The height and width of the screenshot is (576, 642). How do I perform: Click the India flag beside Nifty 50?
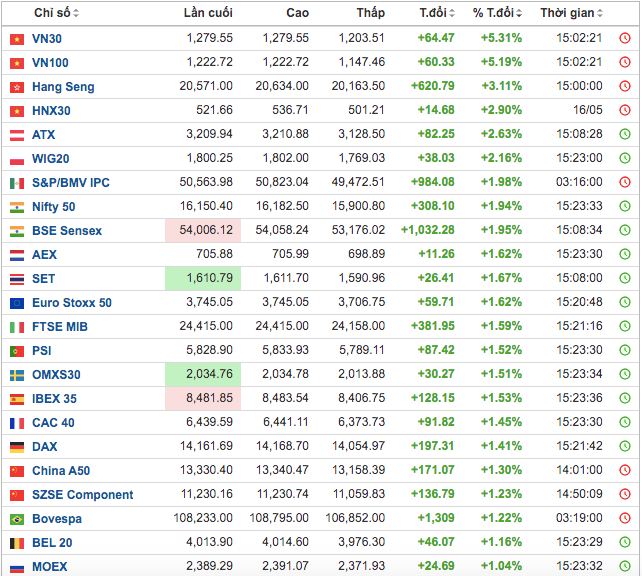tap(16, 207)
